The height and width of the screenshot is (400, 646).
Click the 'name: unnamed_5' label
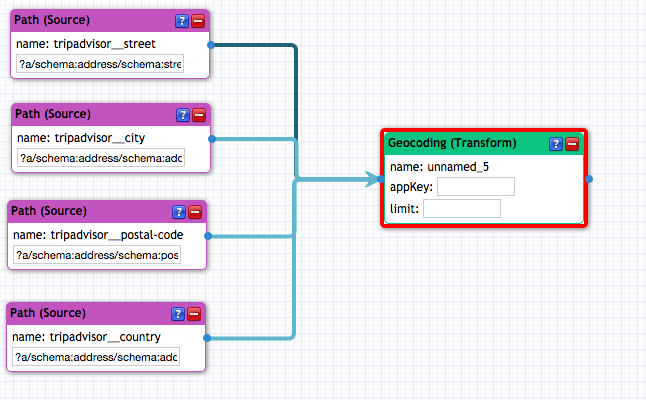[439, 167]
